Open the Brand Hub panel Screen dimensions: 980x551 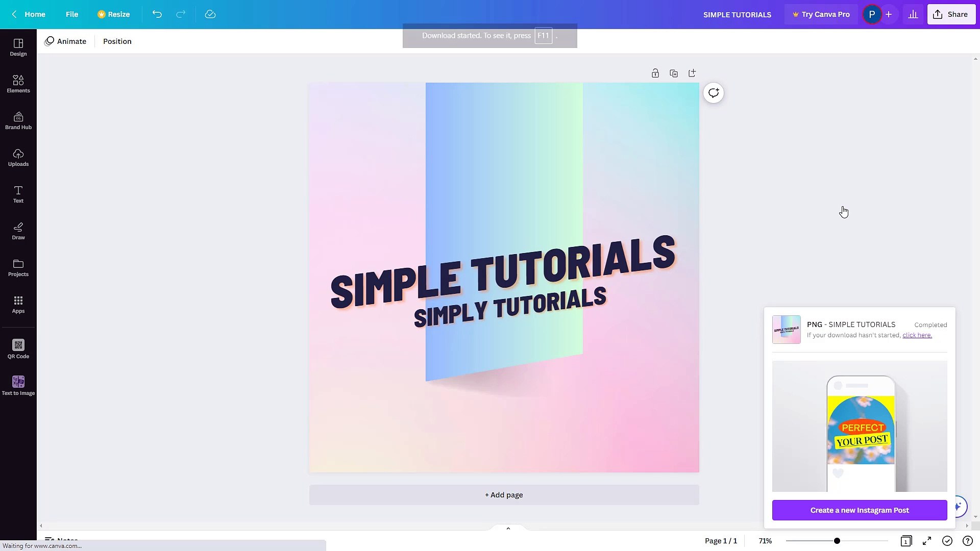point(18,120)
